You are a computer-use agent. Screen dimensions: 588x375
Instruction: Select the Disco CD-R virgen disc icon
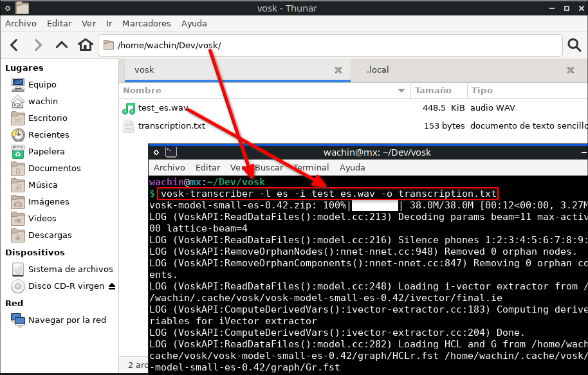tap(17, 286)
